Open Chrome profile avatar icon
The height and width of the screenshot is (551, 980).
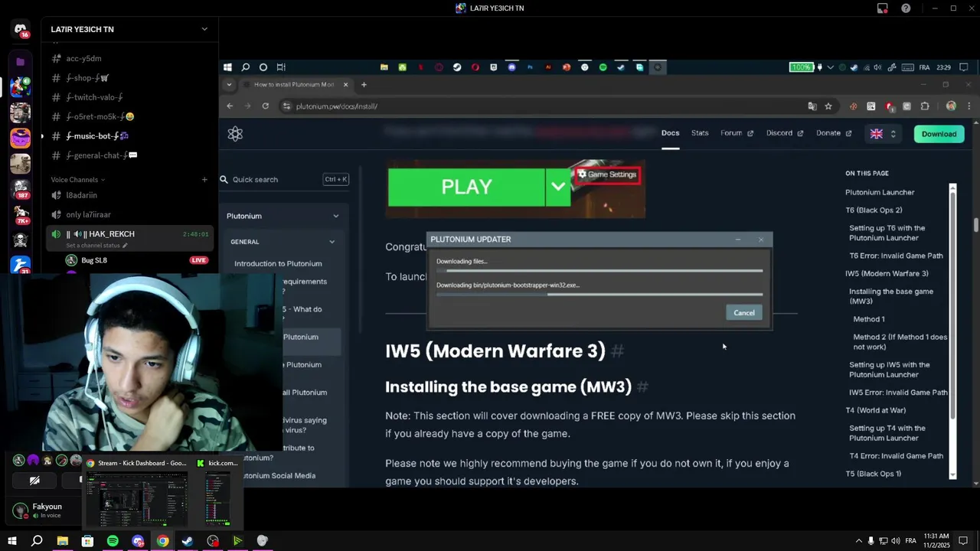click(x=951, y=106)
